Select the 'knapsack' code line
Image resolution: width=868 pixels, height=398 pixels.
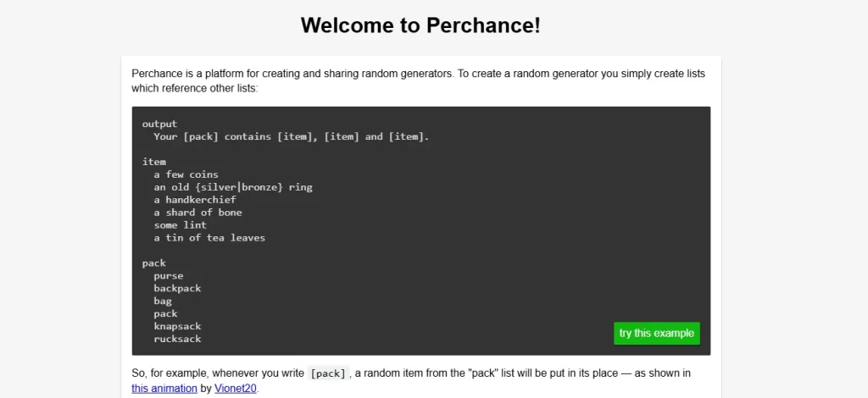coord(177,327)
